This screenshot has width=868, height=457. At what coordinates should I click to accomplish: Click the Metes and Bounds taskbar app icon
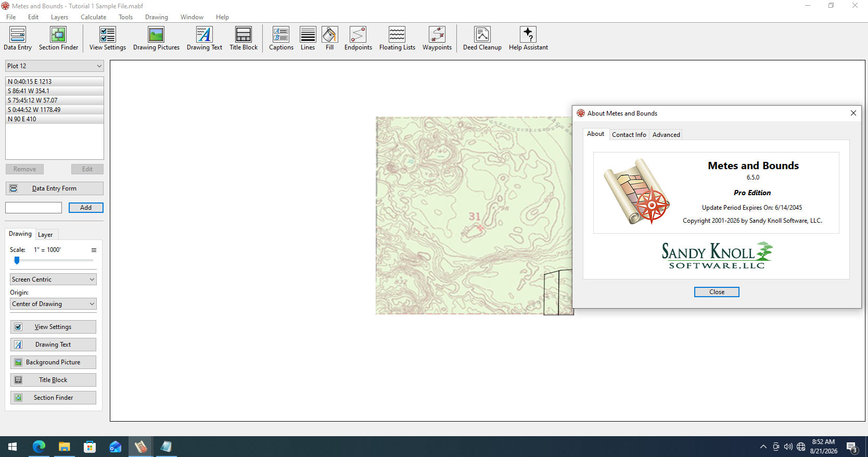click(x=141, y=447)
